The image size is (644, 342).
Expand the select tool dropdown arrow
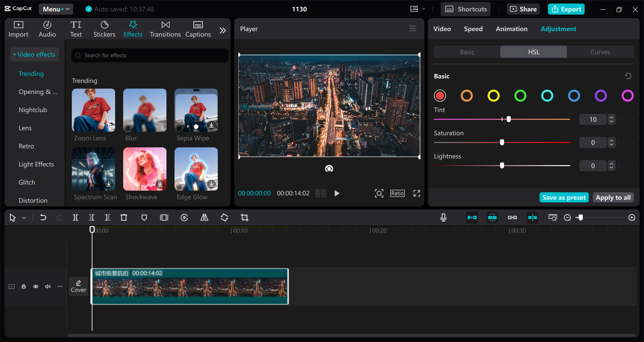coord(24,218)
